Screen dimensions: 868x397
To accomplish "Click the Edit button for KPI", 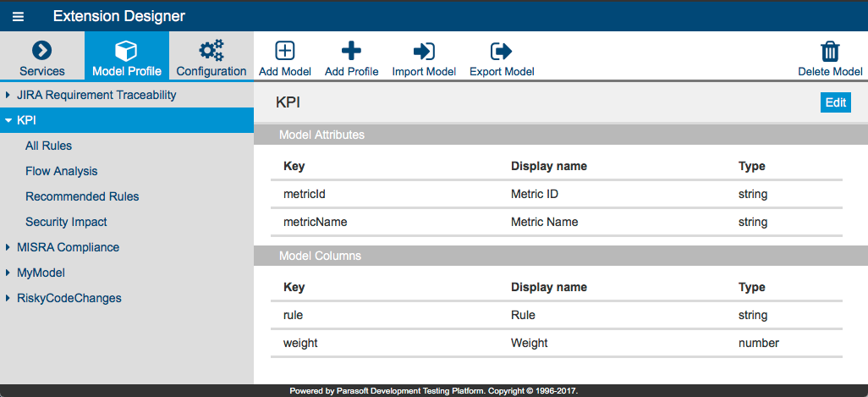I will [835, 102].
